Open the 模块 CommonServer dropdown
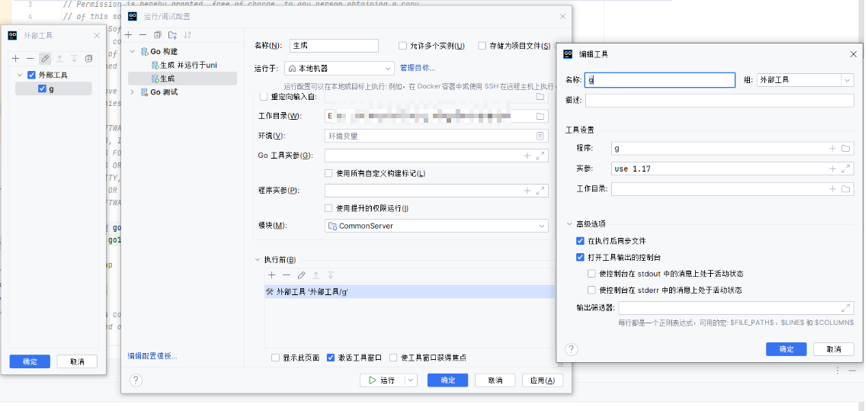This screenshot has height=411, width=868. point(542,226)
